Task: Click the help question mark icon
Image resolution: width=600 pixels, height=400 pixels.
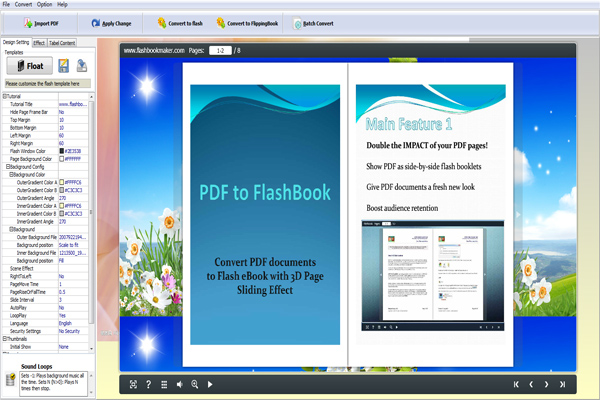Action: [148, 384]
